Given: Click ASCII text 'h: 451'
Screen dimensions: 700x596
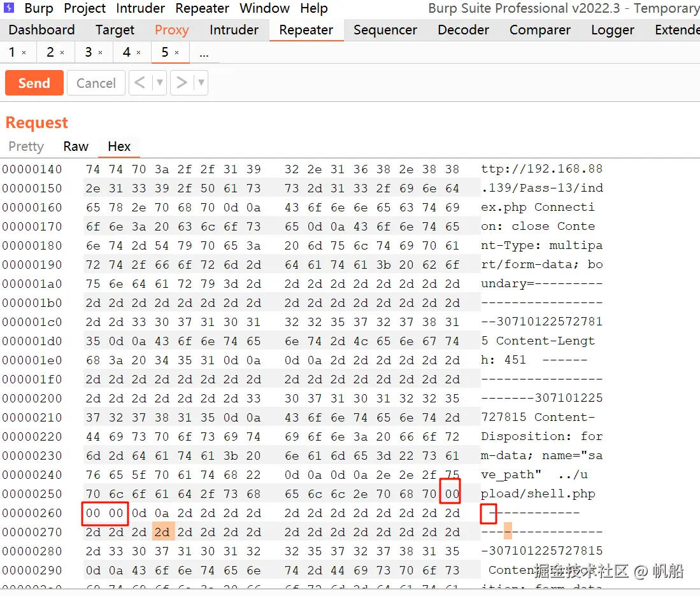Looking at the screenshot, I should point(504,360).
